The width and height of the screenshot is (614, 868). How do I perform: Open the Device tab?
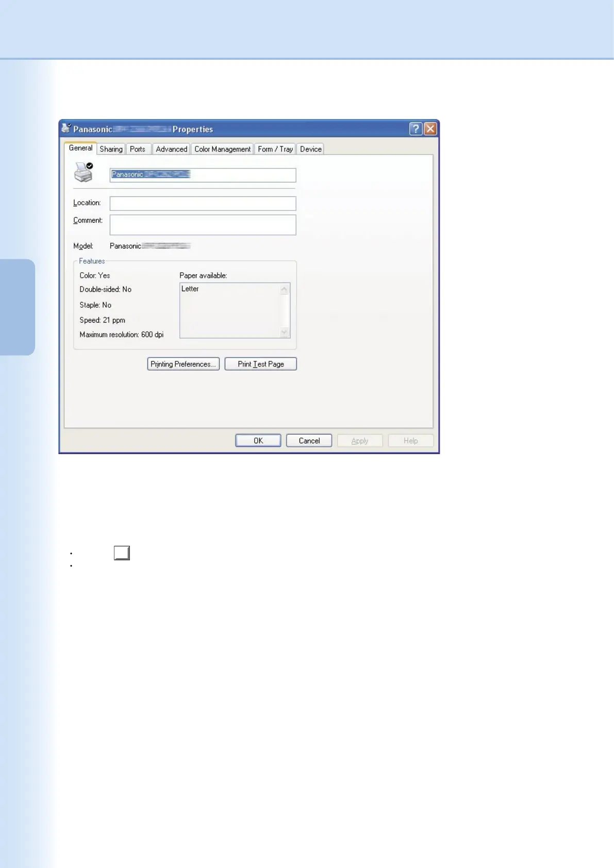pyautogui.click(x=310, y=149)
